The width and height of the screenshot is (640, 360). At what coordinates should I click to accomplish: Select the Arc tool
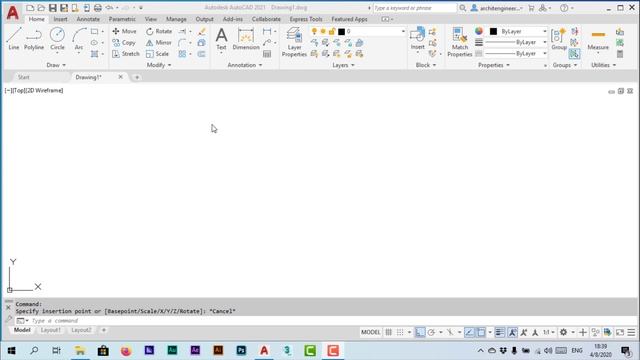point(79,39)
